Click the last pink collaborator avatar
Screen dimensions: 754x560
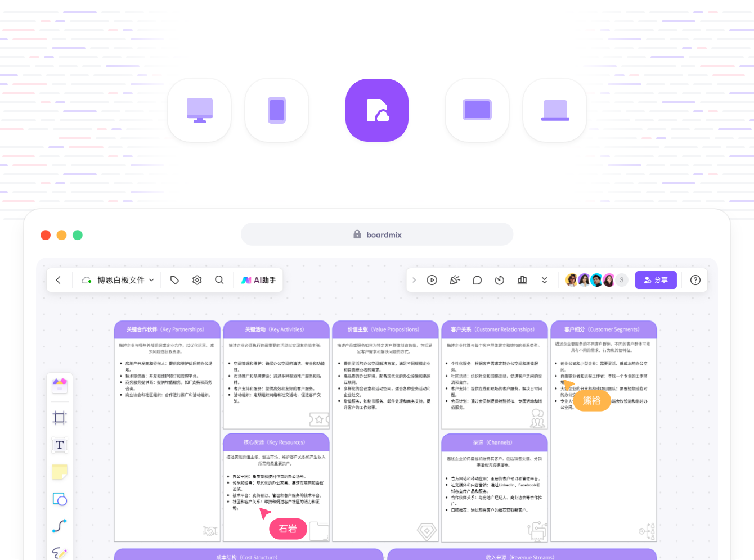click(609, 280)
